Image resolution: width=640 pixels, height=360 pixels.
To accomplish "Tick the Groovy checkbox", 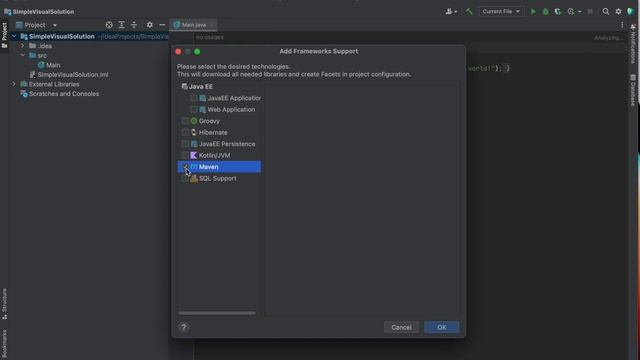I will pos(185,121).
